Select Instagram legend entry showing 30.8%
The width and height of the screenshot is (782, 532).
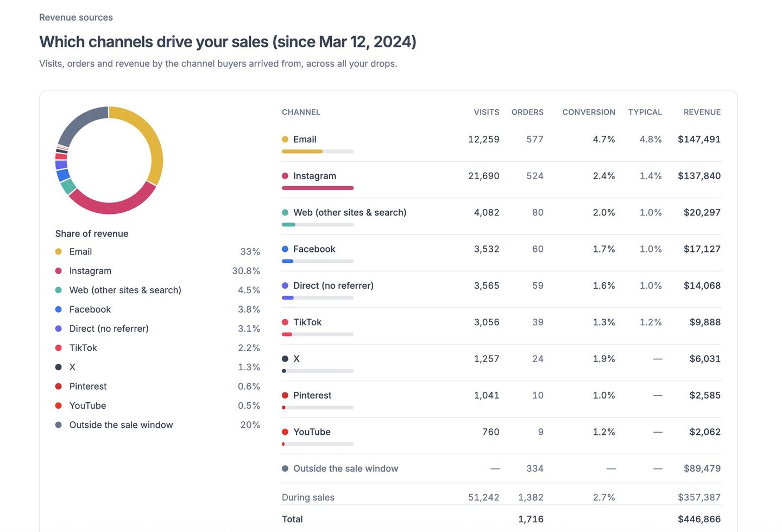tap(157, 271)
